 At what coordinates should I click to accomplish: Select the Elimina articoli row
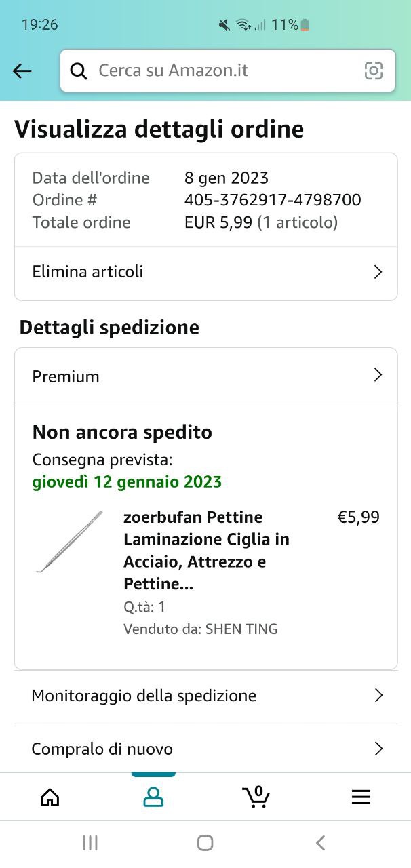[206, 273]
